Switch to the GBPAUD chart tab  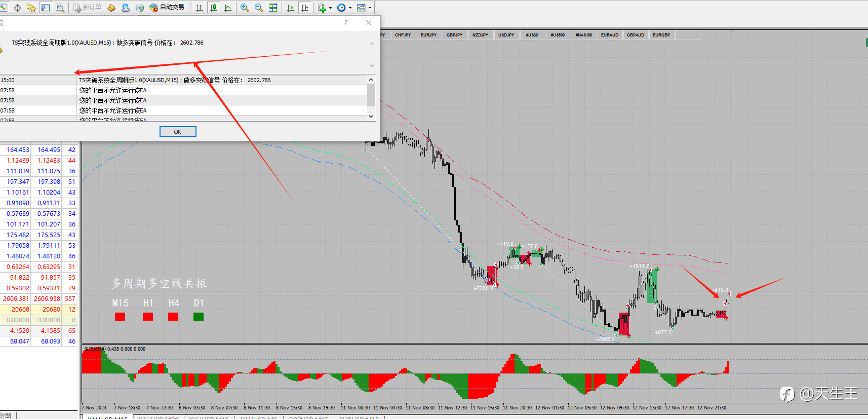(635, 35)
